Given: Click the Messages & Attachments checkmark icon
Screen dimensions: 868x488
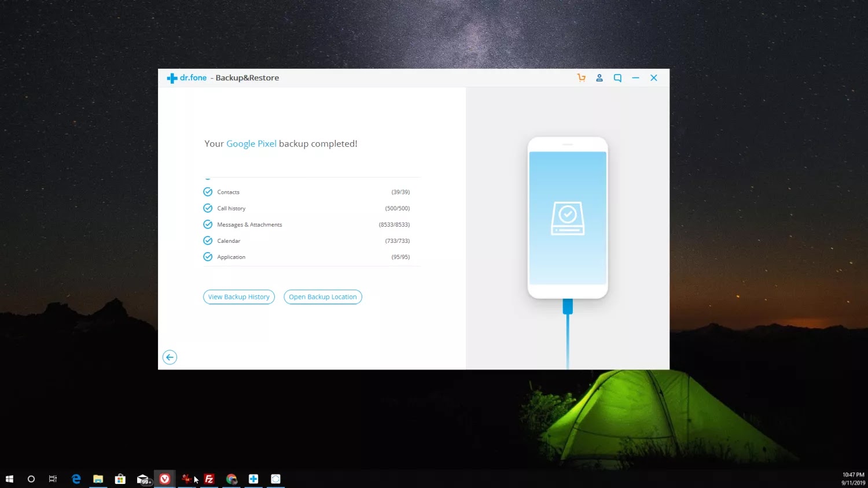Looking at the screenshot, I should point(208,224).
